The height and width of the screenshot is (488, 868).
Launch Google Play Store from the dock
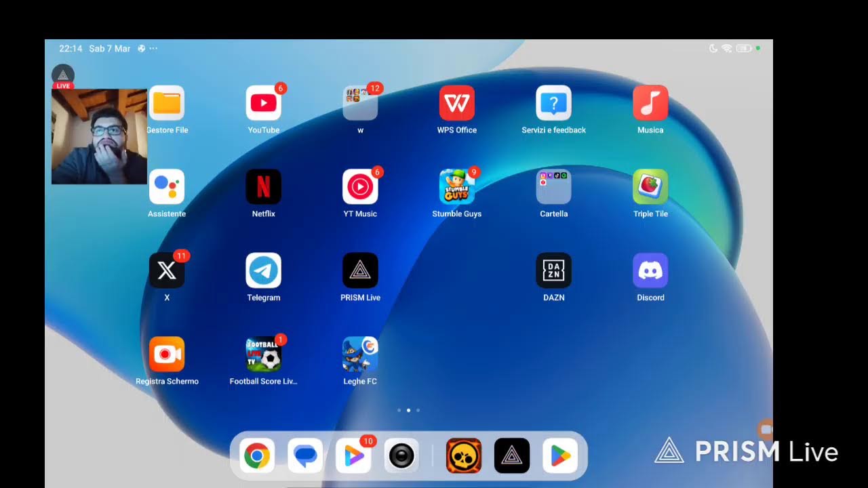560,455
